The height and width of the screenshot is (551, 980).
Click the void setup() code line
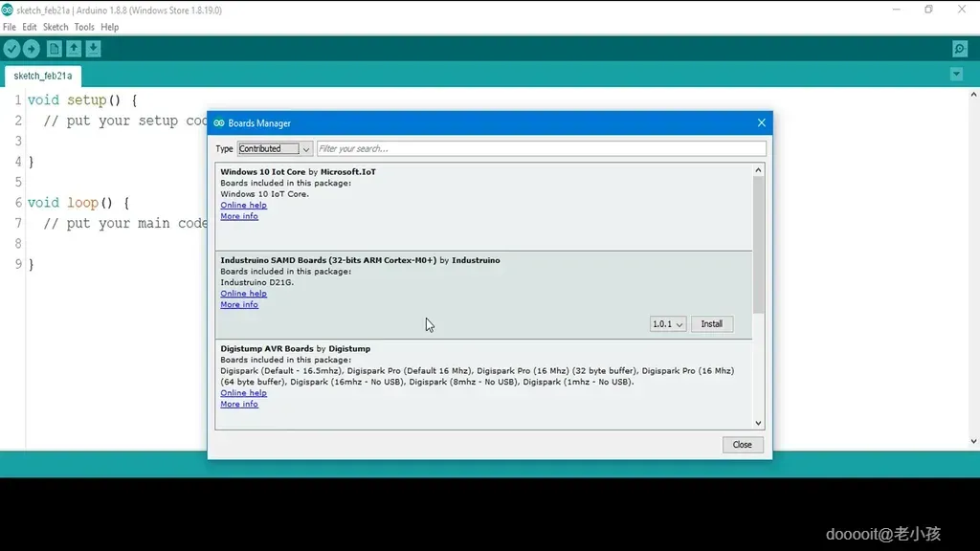tap(82, 99)
